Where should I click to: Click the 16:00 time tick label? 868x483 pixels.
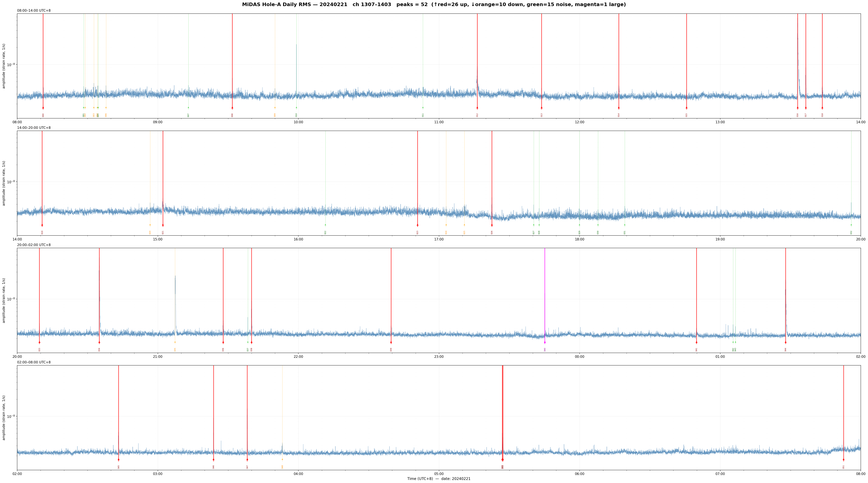point(298,239)
